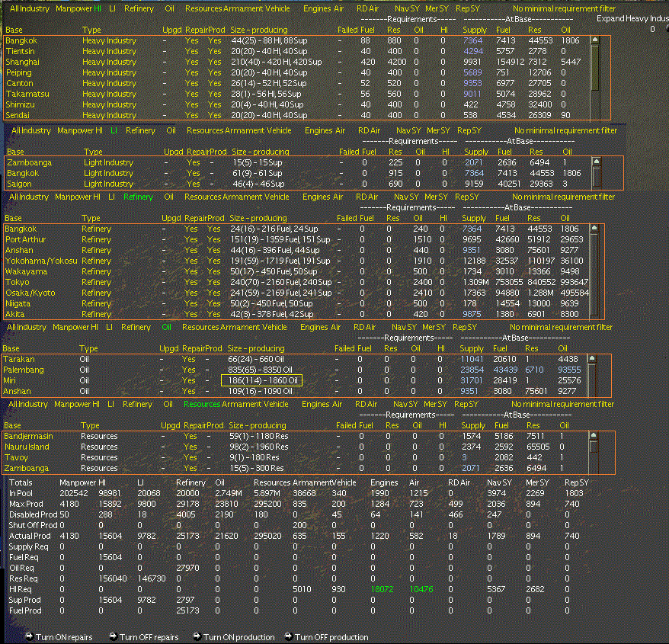Image resolution: width=669 pixels, height=644 pixels.
Task: Click Type column header of the Refinery list
Action: tap(91, 218)
